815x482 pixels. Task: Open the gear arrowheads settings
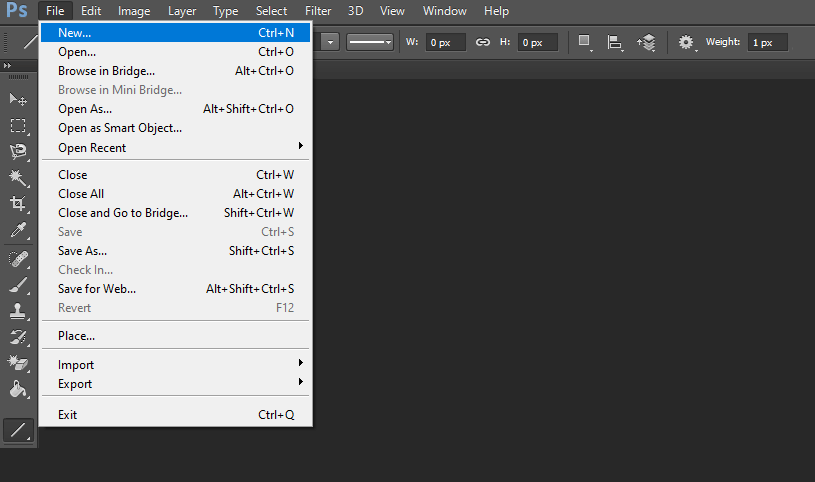(x=687, y=42)
